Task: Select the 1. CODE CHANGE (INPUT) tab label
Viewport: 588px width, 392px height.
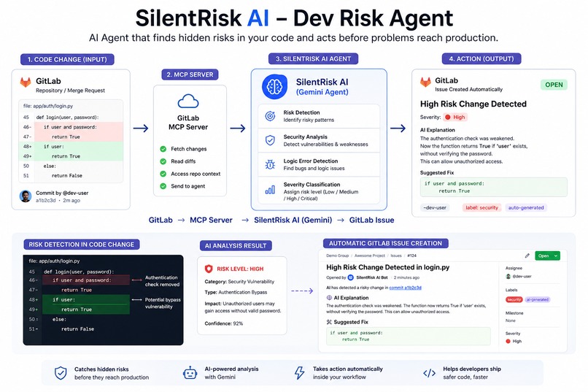Action: point(68,59)
